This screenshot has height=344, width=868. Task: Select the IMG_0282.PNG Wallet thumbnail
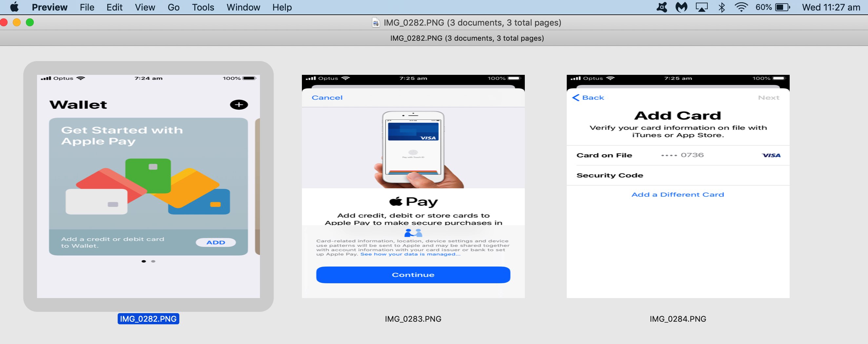pyautogui.click(x=148, y=186)
